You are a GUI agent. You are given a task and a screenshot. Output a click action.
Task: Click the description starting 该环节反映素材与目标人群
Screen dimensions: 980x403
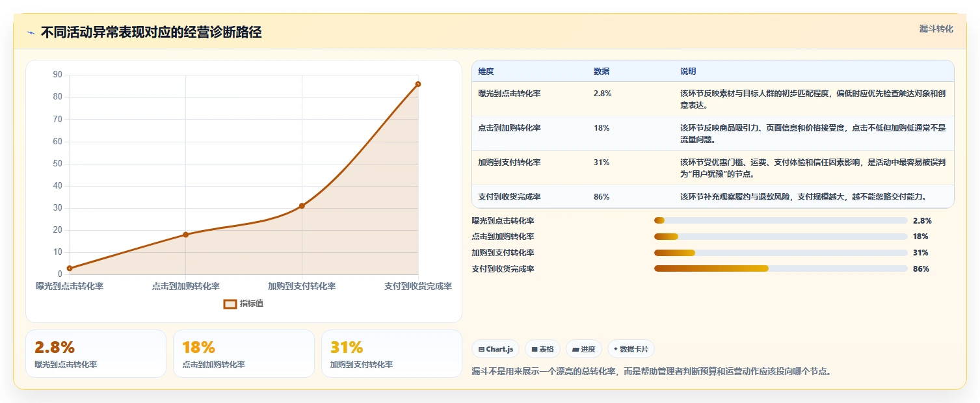click(813, 99)
